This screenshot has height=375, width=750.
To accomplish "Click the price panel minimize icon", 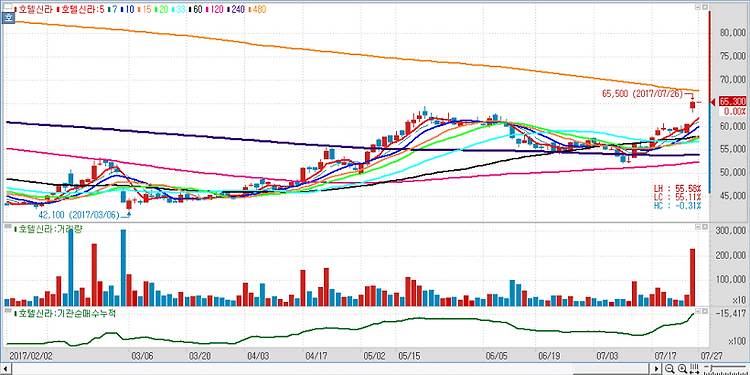I will click(698, 7).
